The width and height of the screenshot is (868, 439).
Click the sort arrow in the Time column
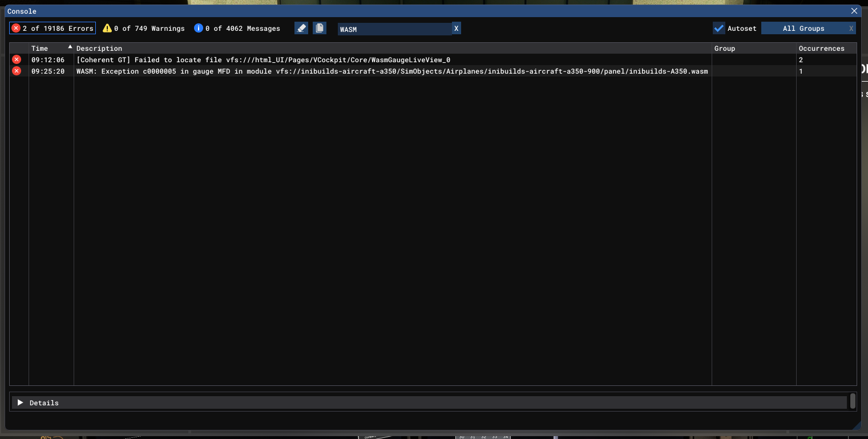click(x=70, y=47)
